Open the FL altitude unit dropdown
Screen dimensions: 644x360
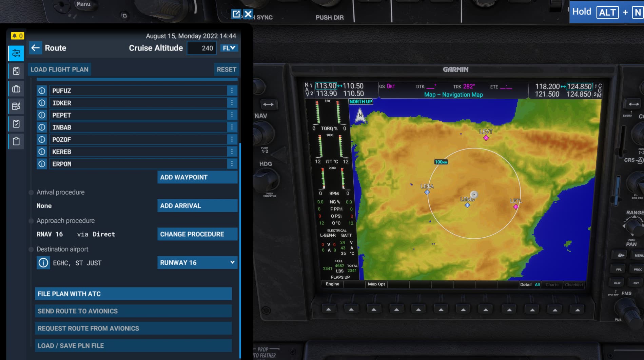(x=229, y=48)
